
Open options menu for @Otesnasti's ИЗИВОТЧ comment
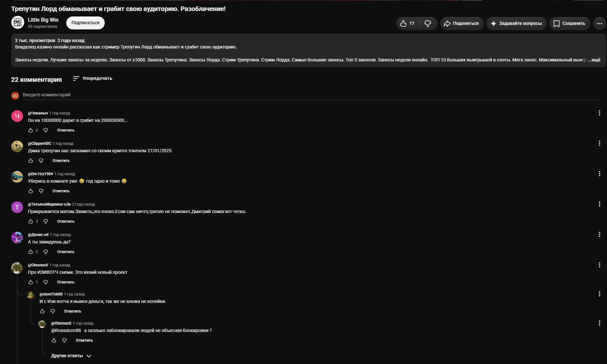click(x=599, y=265)
